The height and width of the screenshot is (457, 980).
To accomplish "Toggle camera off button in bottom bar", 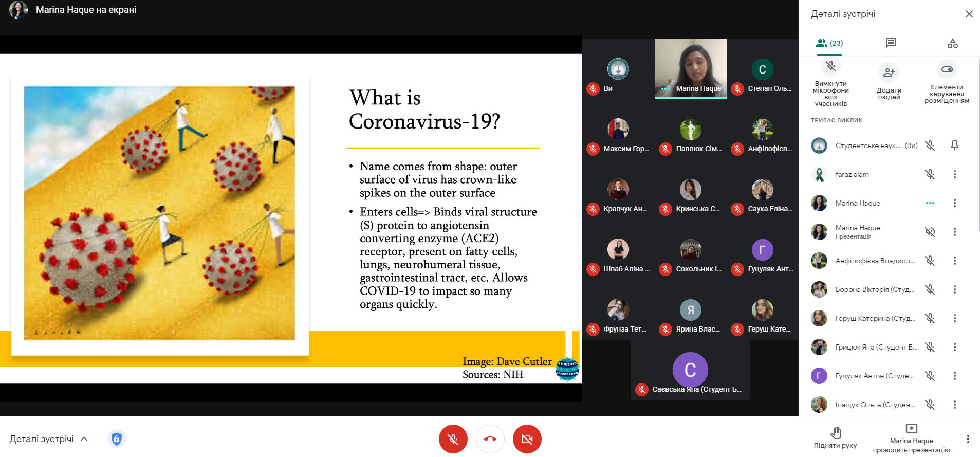I will pos(527,439).
